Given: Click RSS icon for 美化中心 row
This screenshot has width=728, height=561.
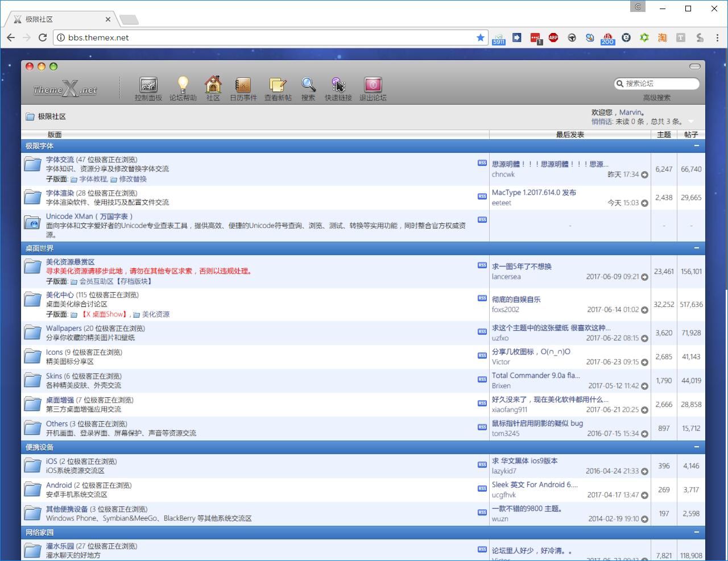Looking at the screenshot, I should pyautogui.click(x=482, y=298).
